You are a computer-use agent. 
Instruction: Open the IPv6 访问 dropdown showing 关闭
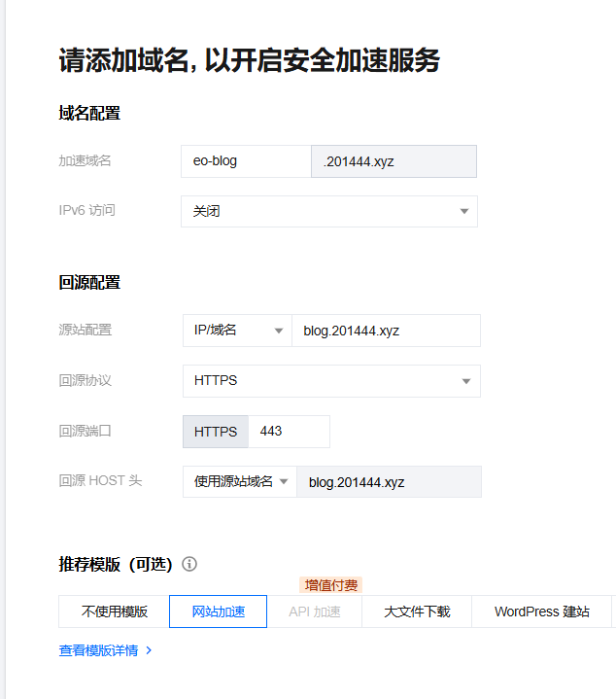coord(328,211)
